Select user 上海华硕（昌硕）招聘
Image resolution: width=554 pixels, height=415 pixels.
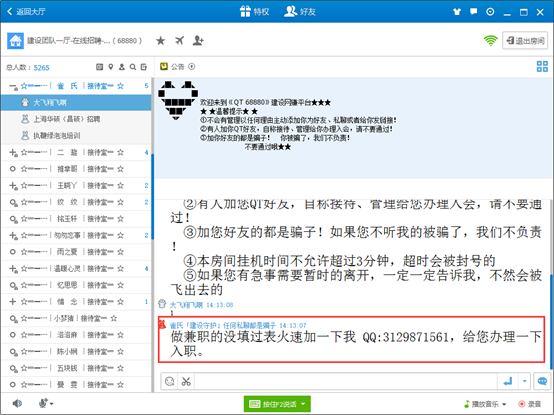point(76,119)
